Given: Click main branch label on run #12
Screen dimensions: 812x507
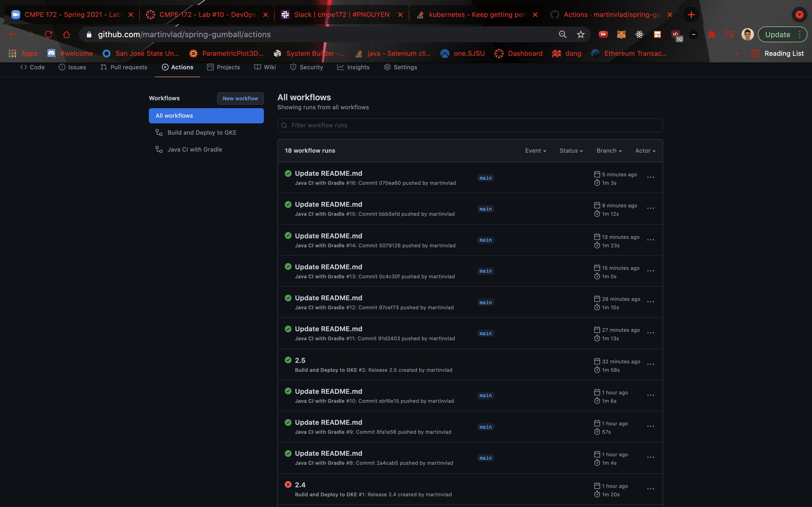Looking at the screenshot, I should (485, 302).
